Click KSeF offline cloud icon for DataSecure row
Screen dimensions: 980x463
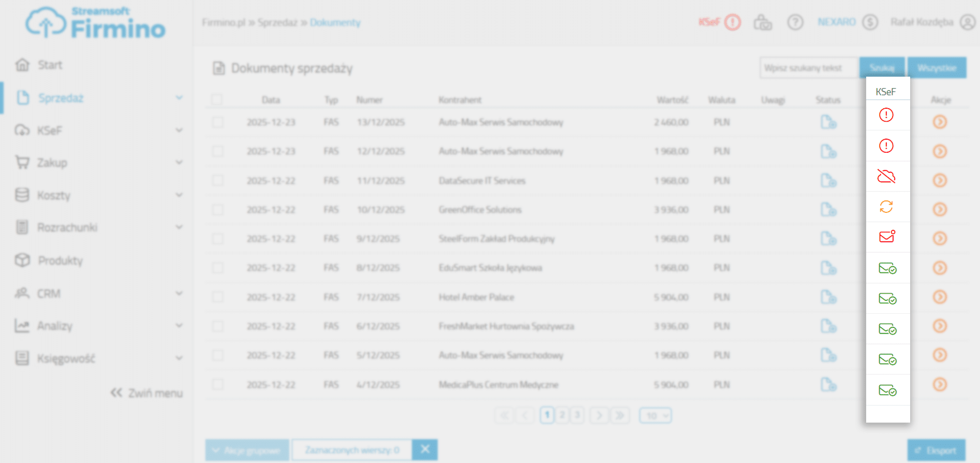[x=886, y=177]
